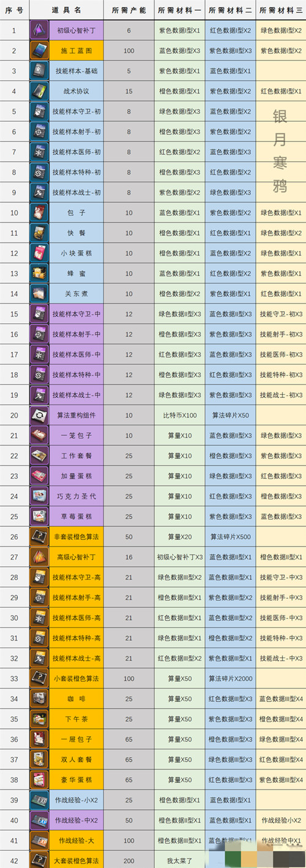Click the 作战经验-小X2 EXP icon

coord(39,799)
